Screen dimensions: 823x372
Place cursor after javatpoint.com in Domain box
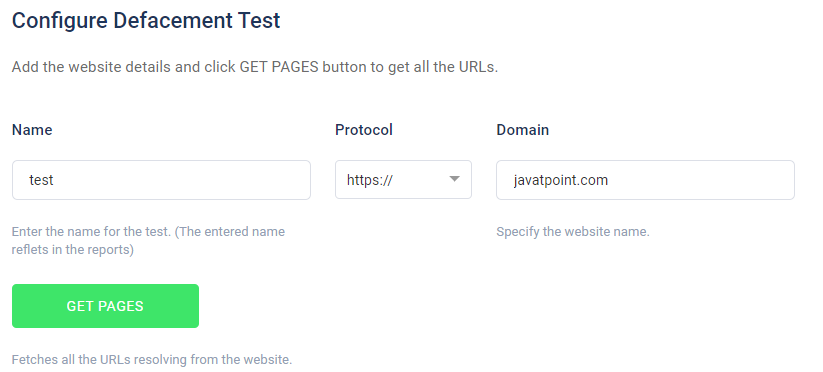[x=609, y=180]
